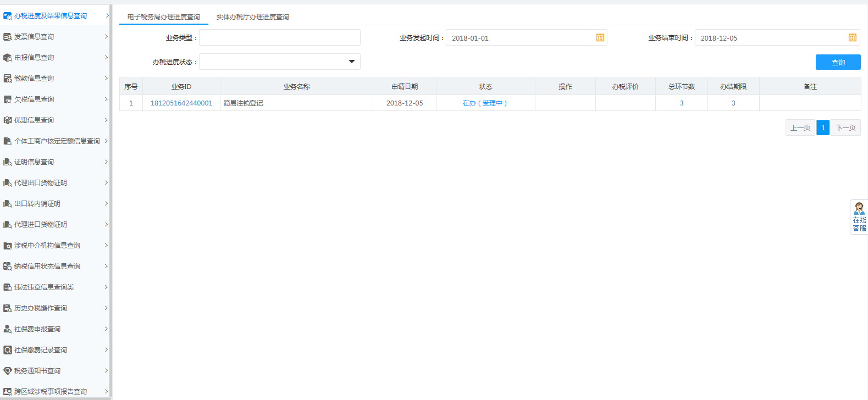Viewport: 868px width, 400px height.
Task: Open the 办税进度状态 dropdown
Action: coord(280,62)
